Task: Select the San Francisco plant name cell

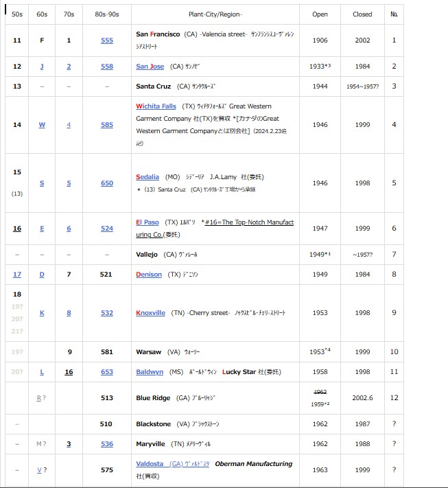Action: (x=215, y=40)
